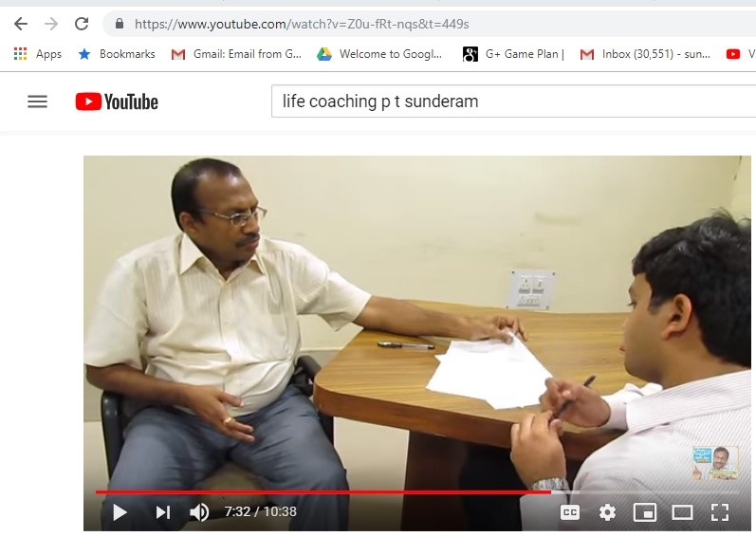Open G+ Game Plan bookmark
Screen dimensions: 756x555
tap(513, 54)
